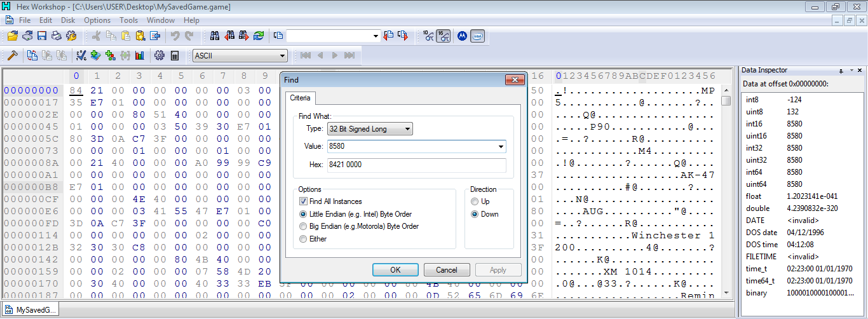Viewport: 868px width, 319px height.
Task: Click the Add bookmark icon with green plus
Action: [x=96, y=55]
